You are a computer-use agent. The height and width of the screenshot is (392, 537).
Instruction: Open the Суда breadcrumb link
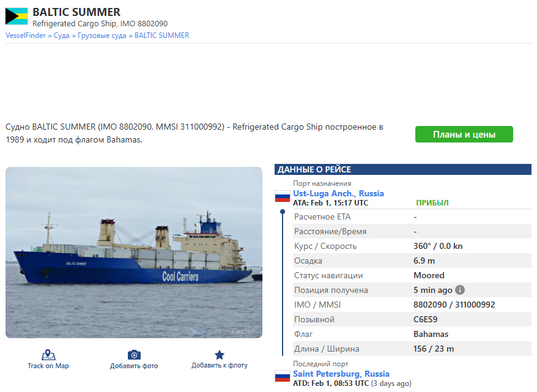tap(62, 35)
